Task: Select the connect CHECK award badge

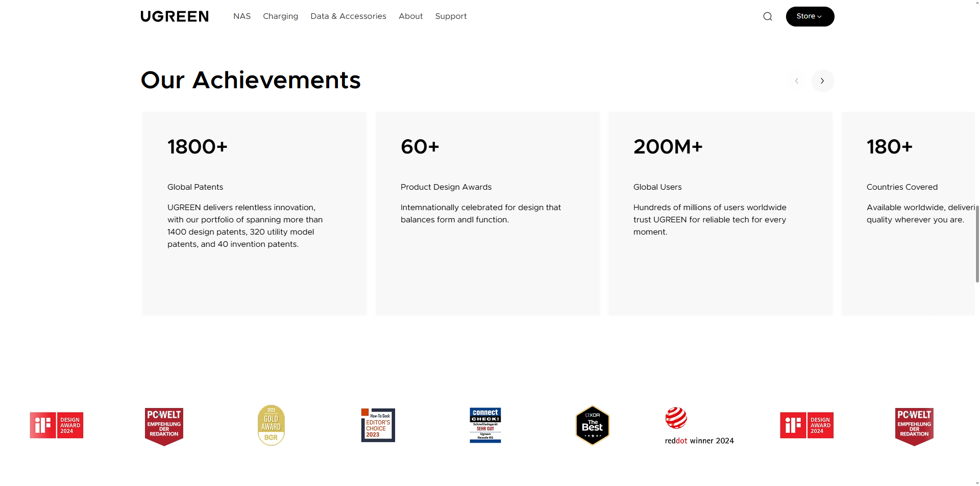Action: (x=485, y=425)
